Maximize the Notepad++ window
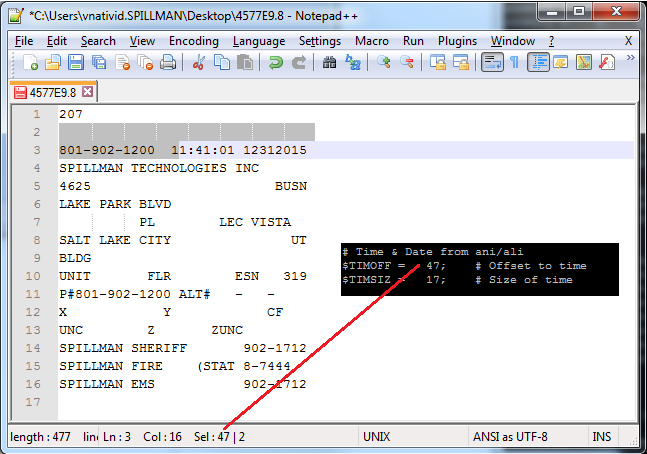 [579, 12]
